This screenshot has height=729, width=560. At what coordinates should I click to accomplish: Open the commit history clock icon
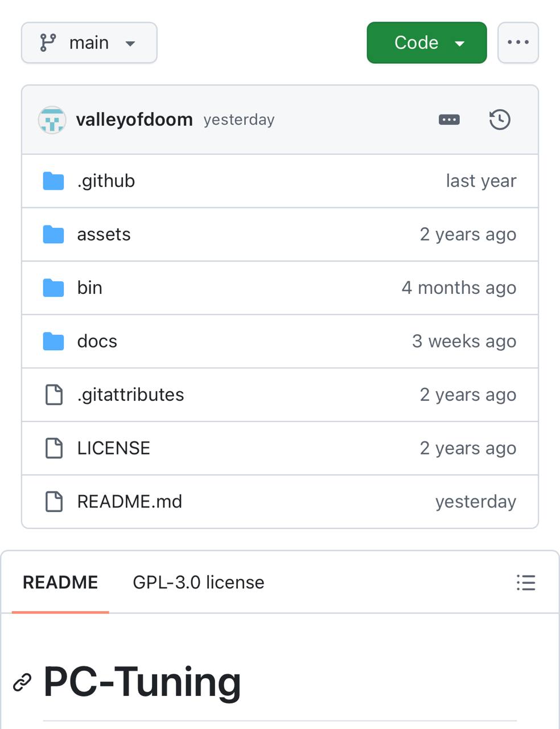click(500, 120)
